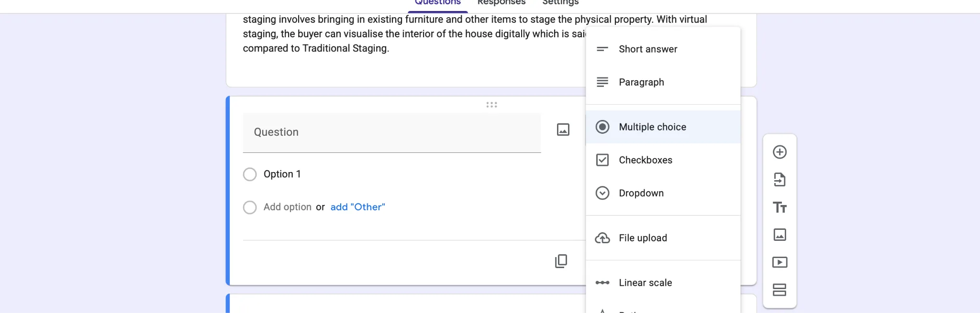Select Multiple choice question type
The height and width of the screenshot is (313, 980).
click(663, 127)
